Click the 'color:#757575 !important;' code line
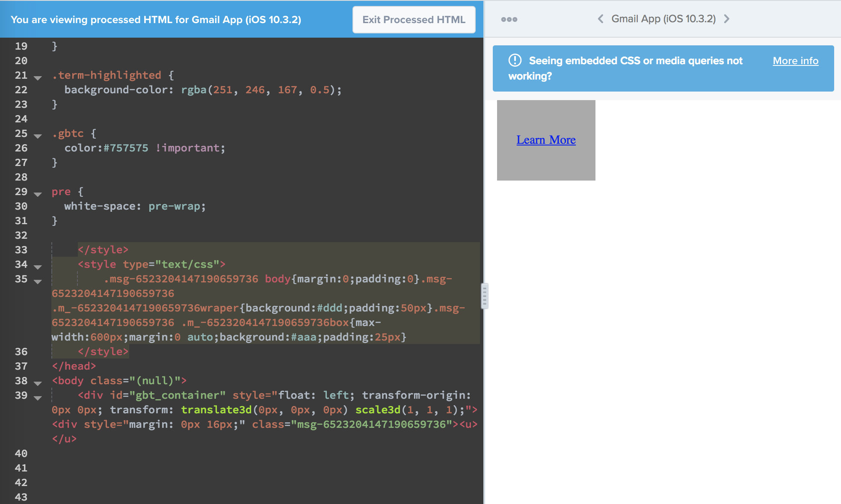Viewport: 841px width, 504px height. point(145,148)
